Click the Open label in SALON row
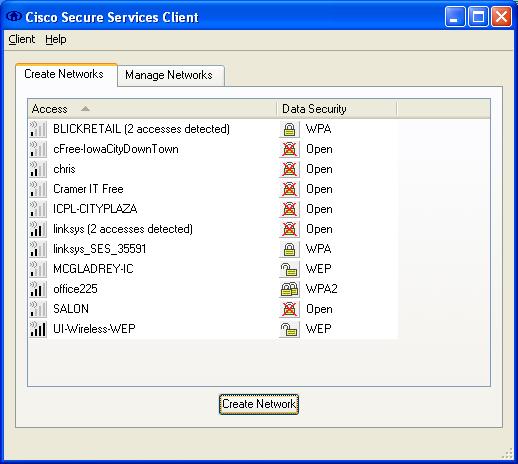518x464 pixels. pos(319,309)
